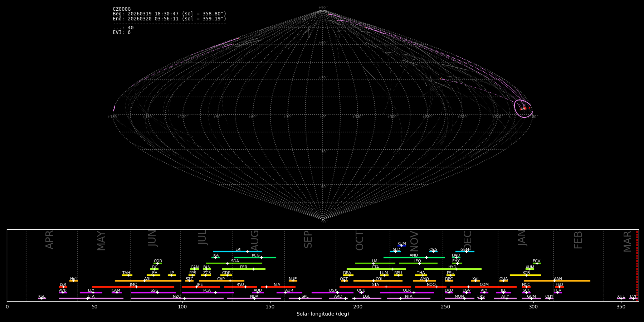Select the NTA shower label
644x322 pixels.
pos(409,297)
